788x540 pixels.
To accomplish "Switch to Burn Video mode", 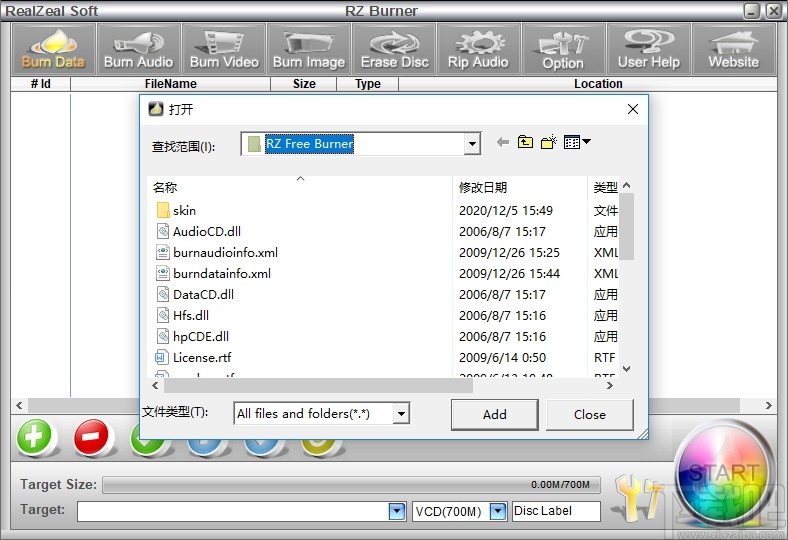I will coord(224,49).
